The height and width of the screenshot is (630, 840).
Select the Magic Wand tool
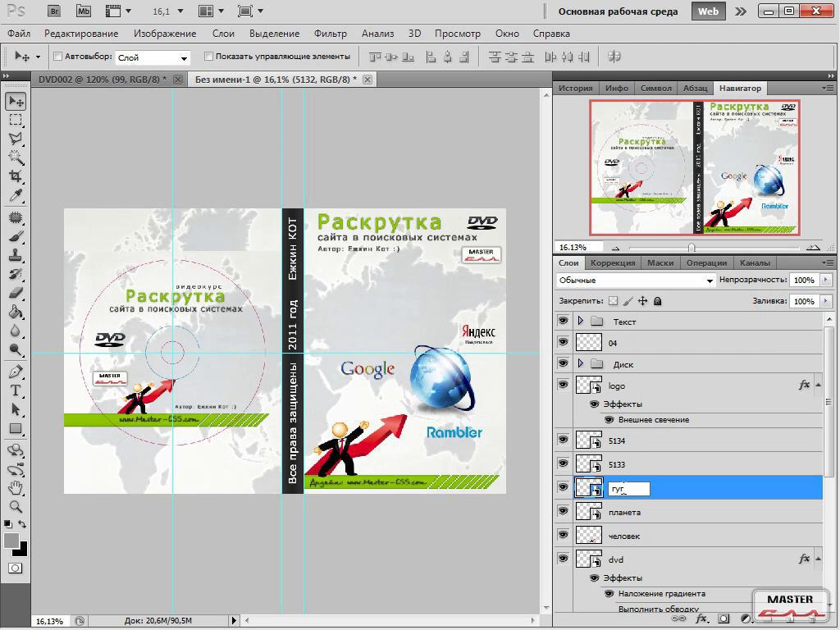(16, 157)
